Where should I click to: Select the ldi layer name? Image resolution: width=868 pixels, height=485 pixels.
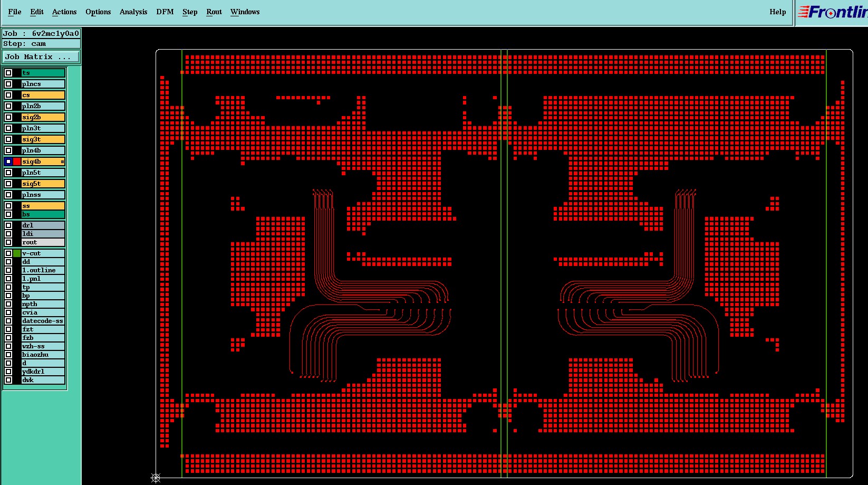coord(43,234)
